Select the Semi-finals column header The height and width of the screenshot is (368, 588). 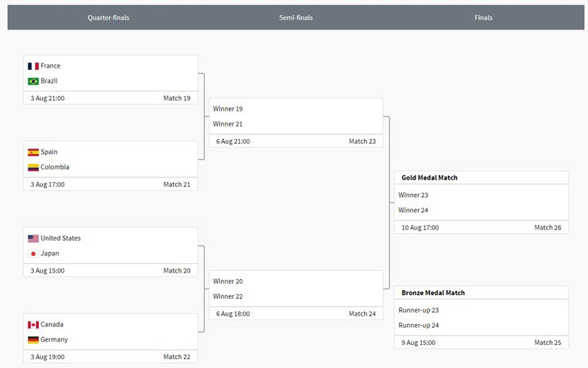pyautogui.click(x=296, y=17)
